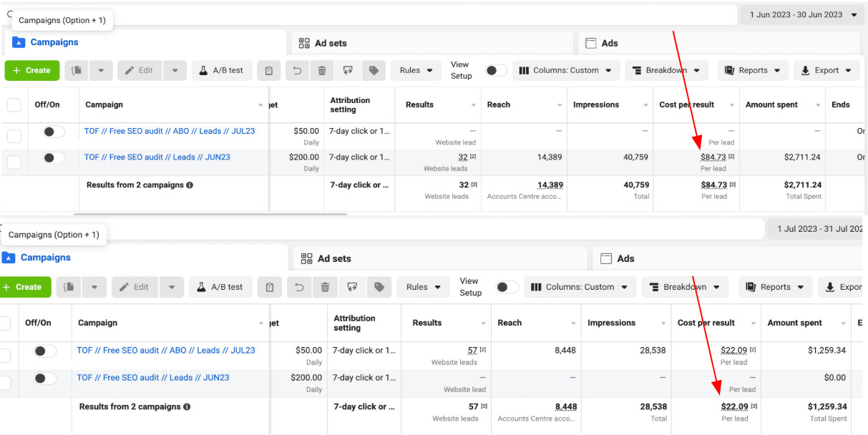Check the select-all header checkbox in June table
The image size is (868, 435).
[x=14, y=105]
